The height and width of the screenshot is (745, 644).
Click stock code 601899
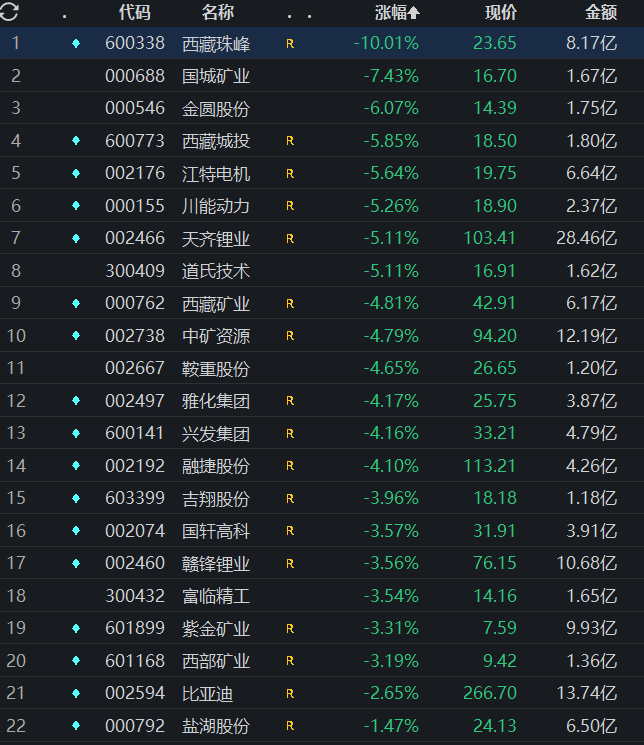click(x=135, y=628)
